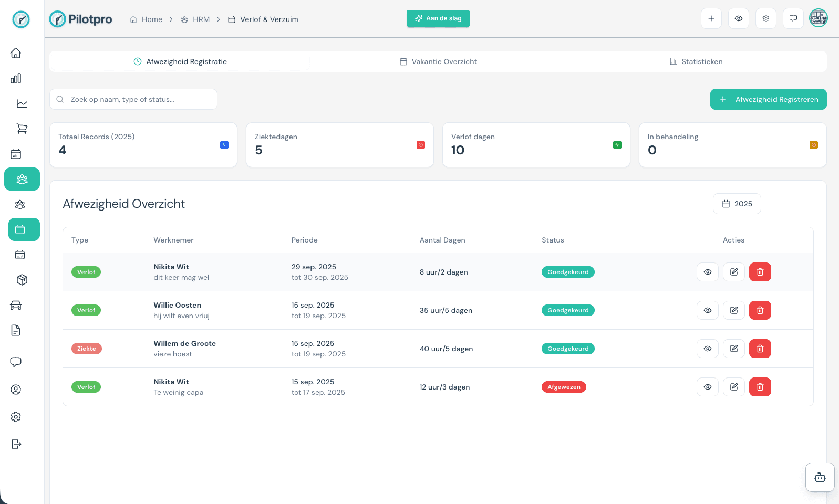Click the logout icon in sidebar
Screen dimensions: 839x504
16,444
